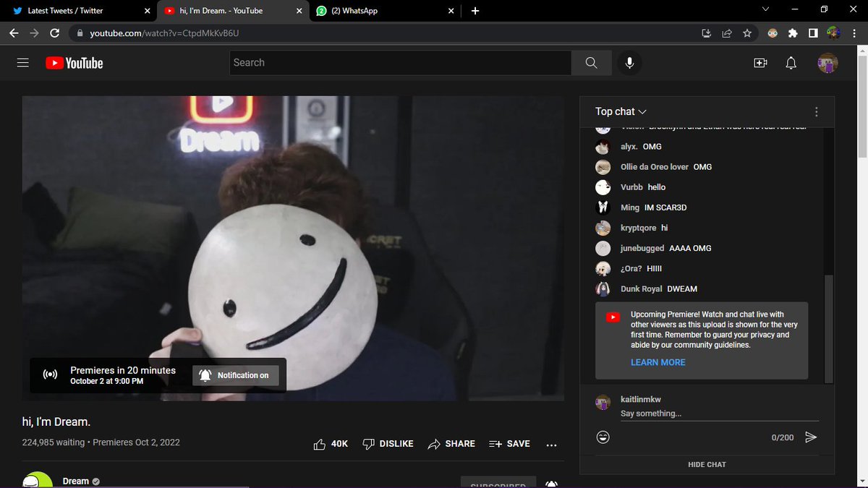Click the Subscribed button

point(498,483)
